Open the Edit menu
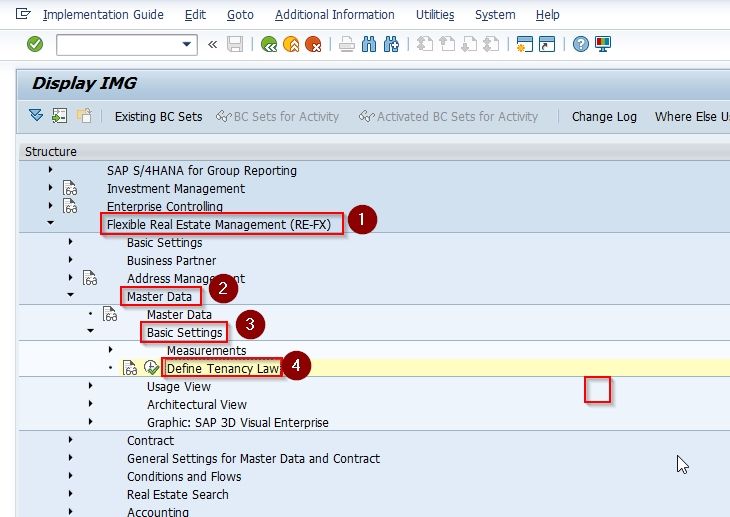730x517 pixels. coord(195,15)
